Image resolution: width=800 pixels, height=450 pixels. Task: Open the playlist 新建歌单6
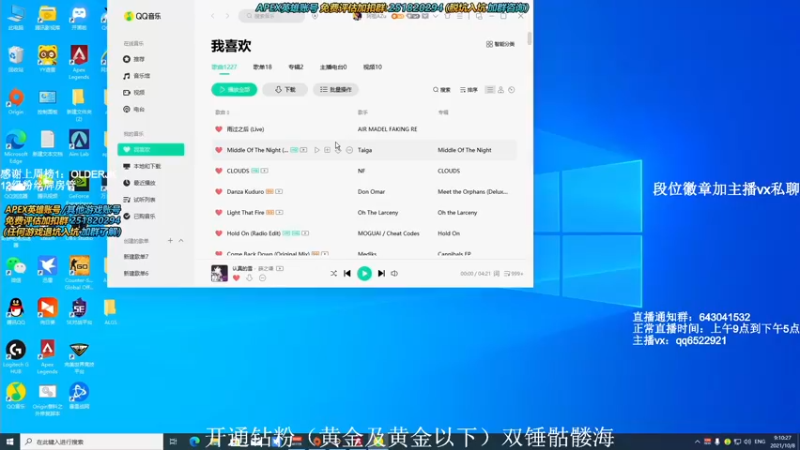coord(136,273)
